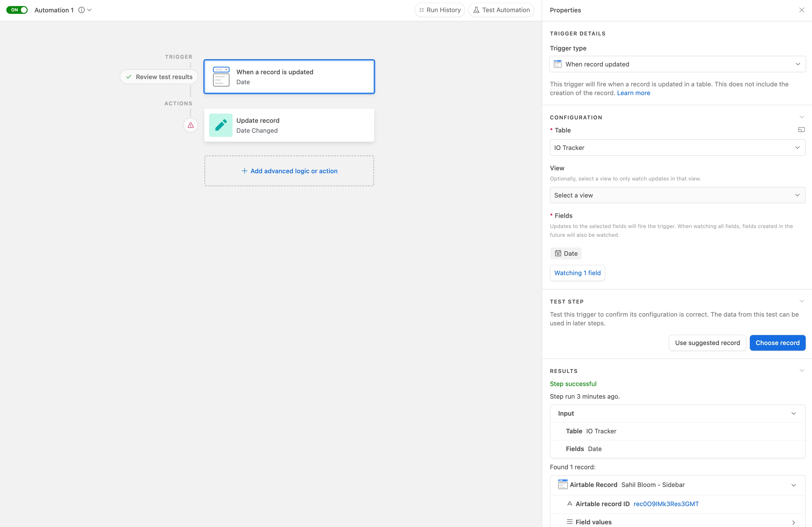This screenshot has height=527, width=812.
Task: Select the Update record pencil icon
Action: coord(221,125)
